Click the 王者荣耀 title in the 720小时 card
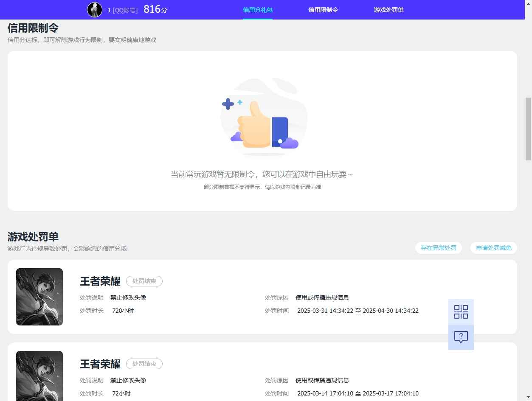Viewport: 532px width, 401px height. coord(100,281)
